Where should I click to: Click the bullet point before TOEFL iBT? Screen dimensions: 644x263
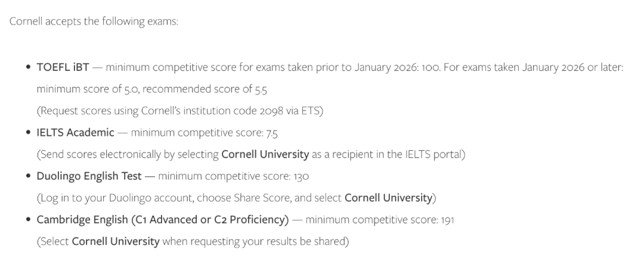(28, 67)
